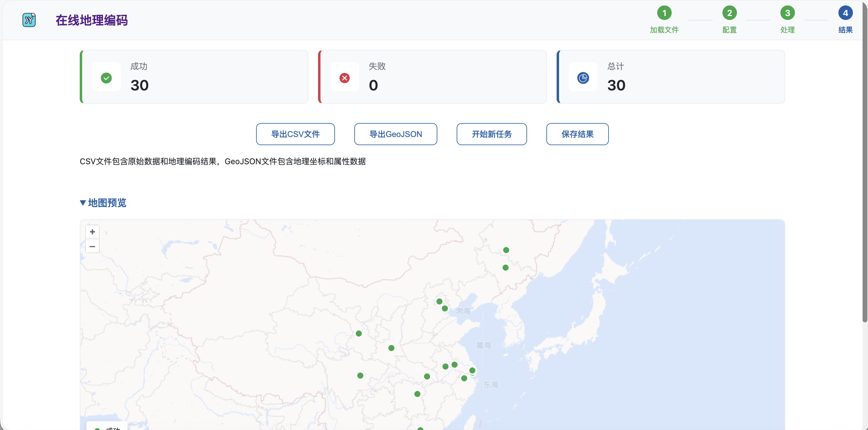
Task: Click the 导出GeoJSON button
Action: pos(396,134)
